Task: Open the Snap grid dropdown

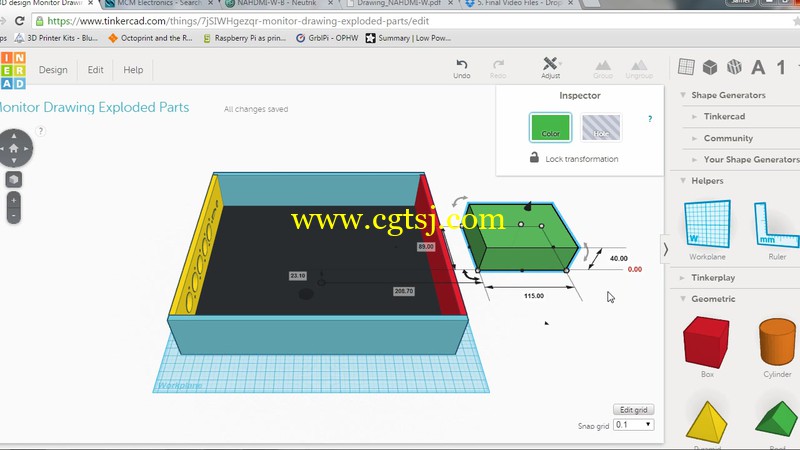Action: pyautogui.click(x=633, y=424)
